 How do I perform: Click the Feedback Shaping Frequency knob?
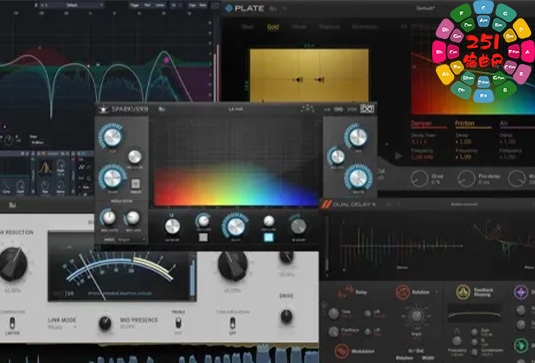[x=457, y=341]
